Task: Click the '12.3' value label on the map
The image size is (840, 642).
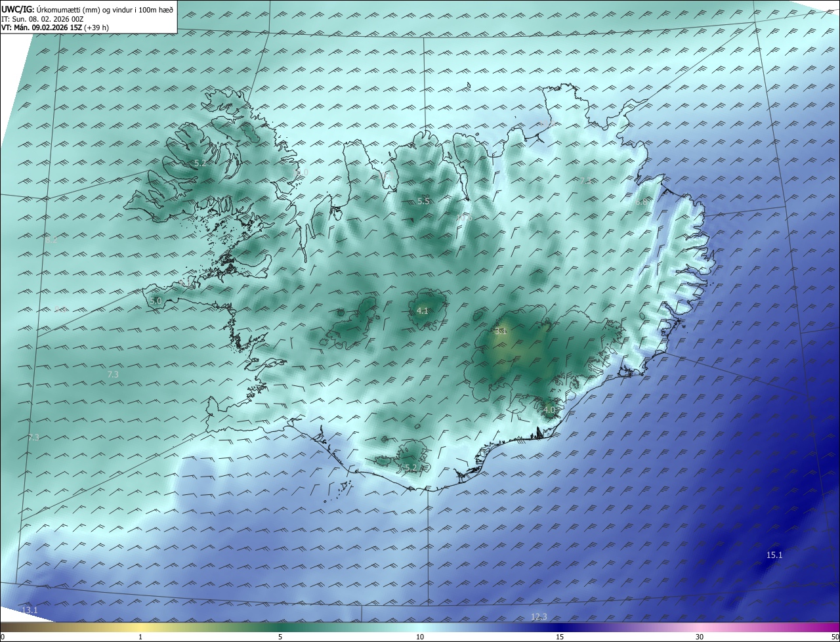Action: click(x=539, y=616)
